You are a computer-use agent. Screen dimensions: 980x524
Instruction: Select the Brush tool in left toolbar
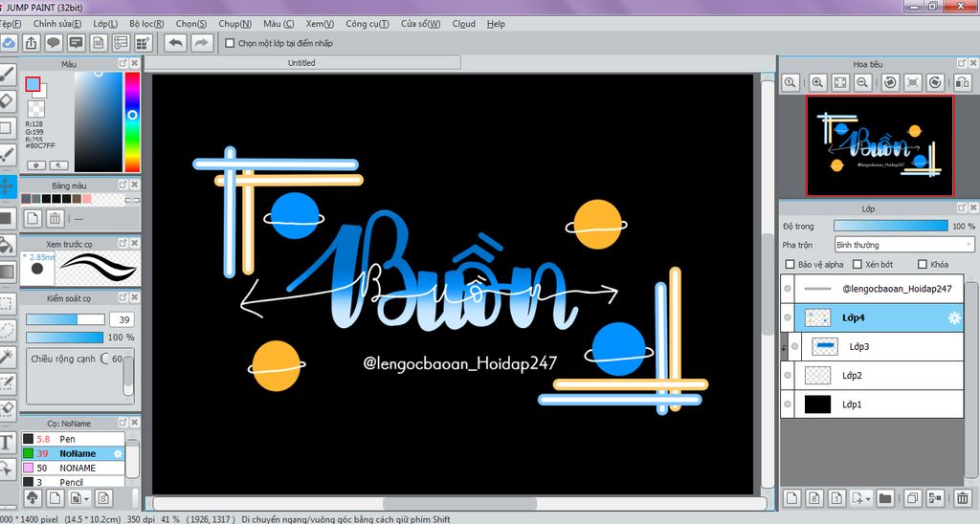tap(7, 76)
